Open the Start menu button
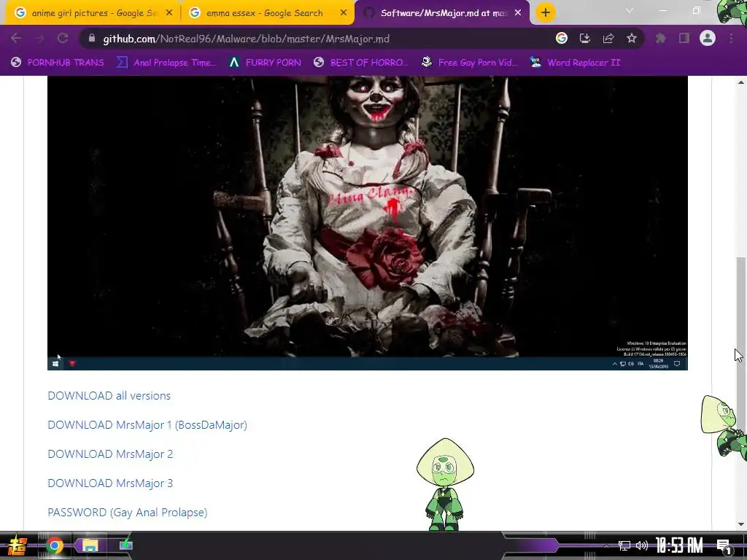This screenshot has height=560, width=747. point(17,545)
